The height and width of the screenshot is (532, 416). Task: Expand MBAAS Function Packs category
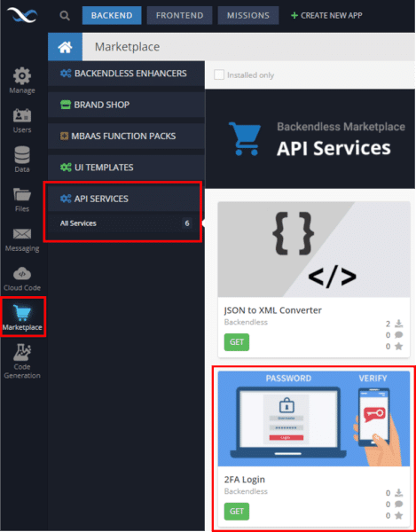pyautogui.click(x=126, y=136)
